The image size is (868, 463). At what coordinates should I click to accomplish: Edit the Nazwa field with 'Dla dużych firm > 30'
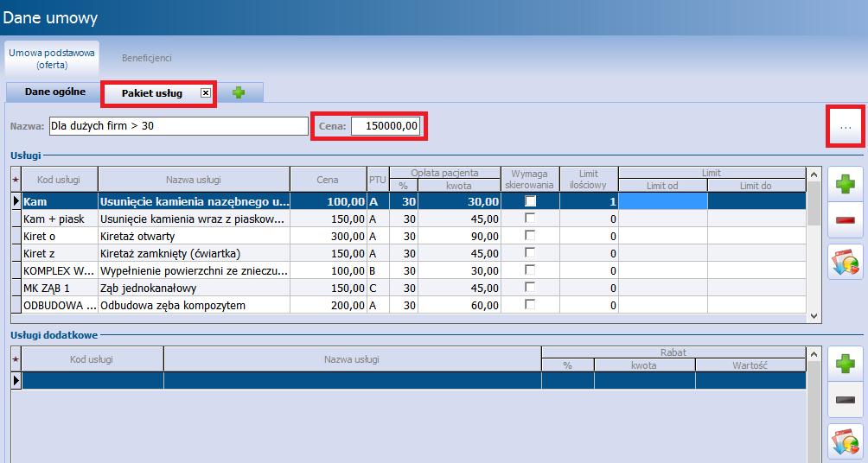pos(179,126)
